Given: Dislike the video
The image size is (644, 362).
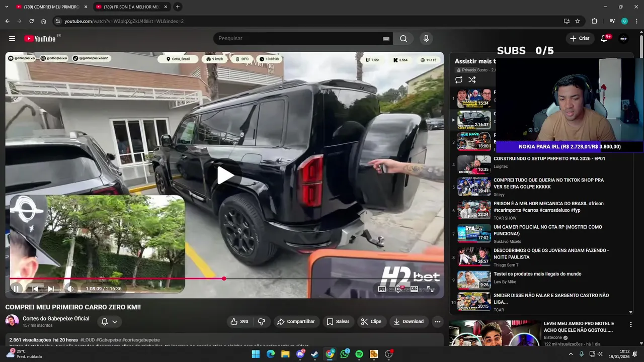Looking at the screenshot, I should pos(261,322).
